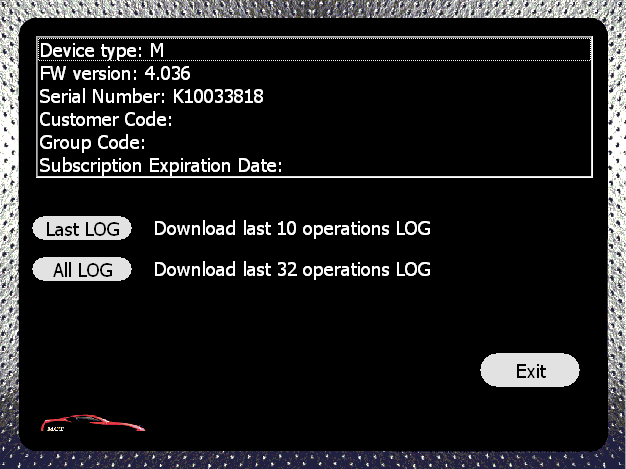Exit the device info screen

coord(530,370)
